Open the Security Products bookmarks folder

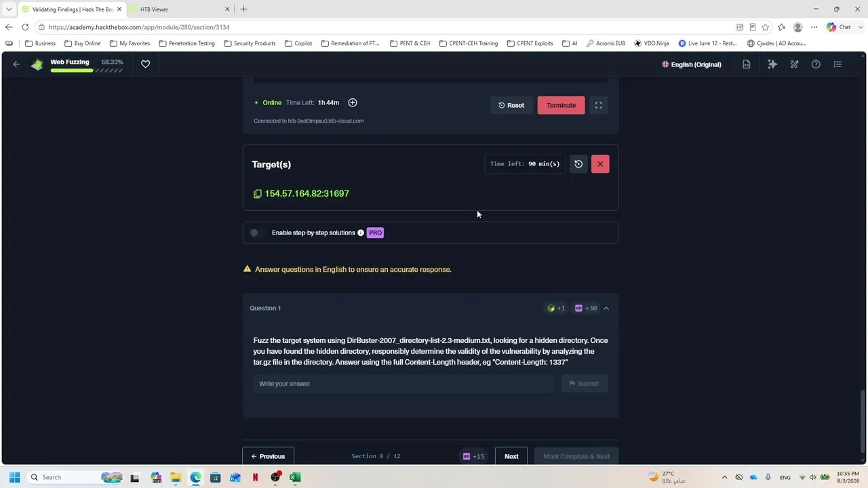click(250, 43)
